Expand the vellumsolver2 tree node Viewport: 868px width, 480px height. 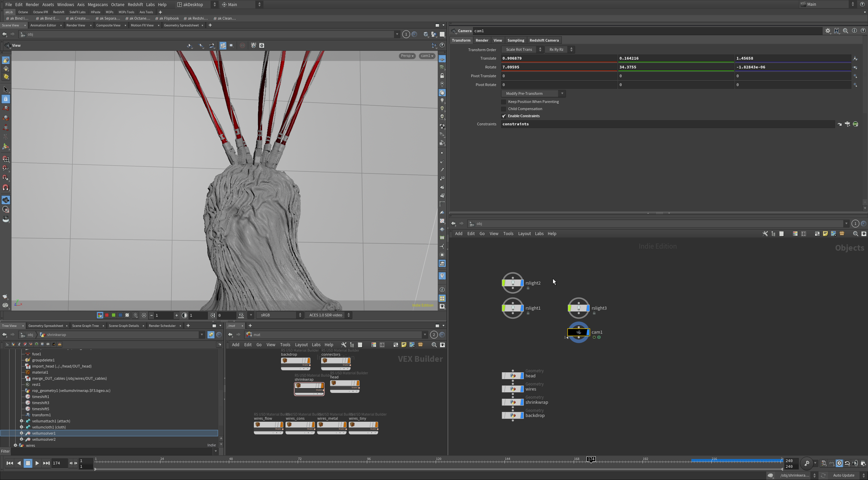21,439
